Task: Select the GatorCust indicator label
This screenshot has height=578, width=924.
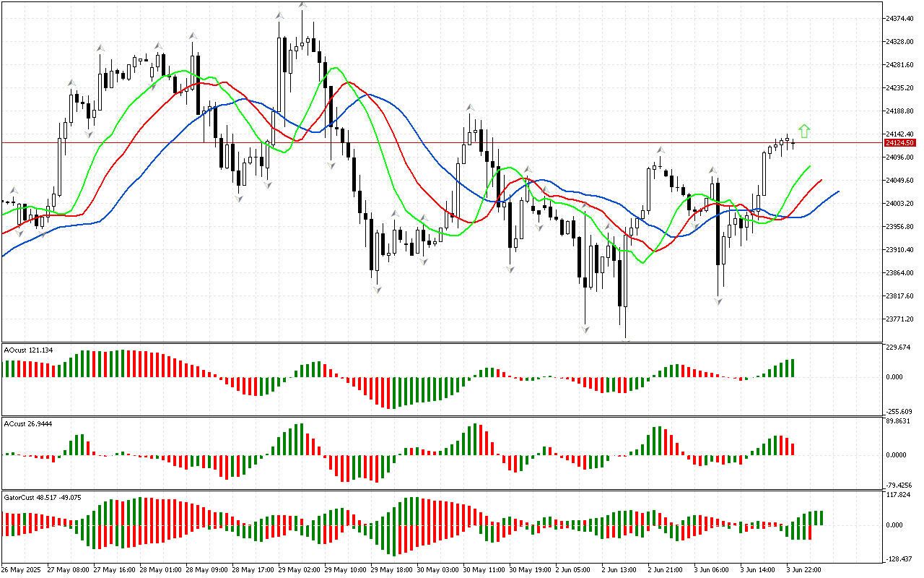Action: pyautogui.click(x=43, y=498)
